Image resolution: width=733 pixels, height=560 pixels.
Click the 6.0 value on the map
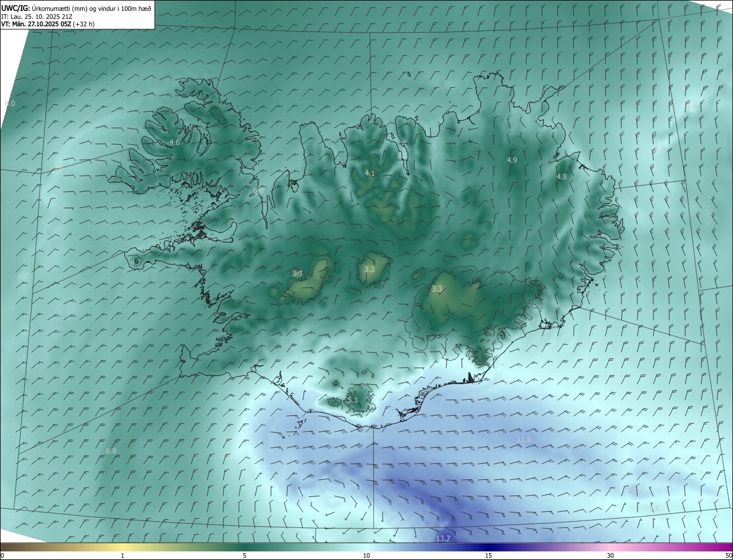(x=10, y=103)
